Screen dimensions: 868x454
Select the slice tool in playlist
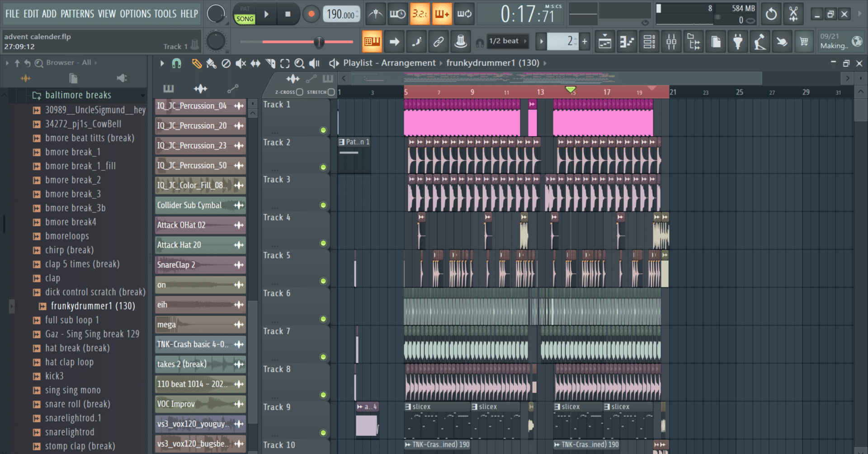(270, 63)
